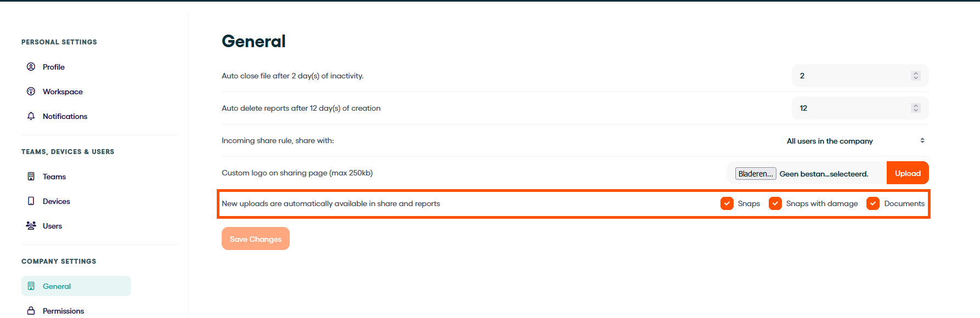Click Bladeren to browse for logo
980x318 pixels.
coord(756,174)
